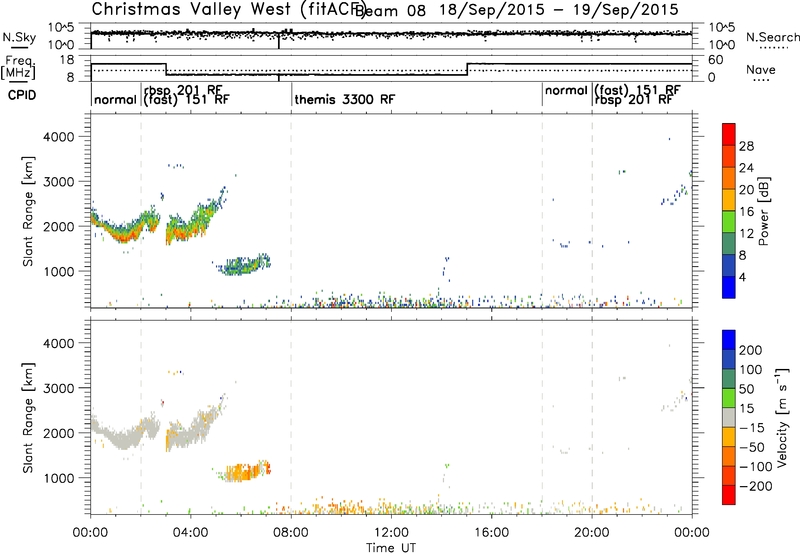
Task: Click the "28" value on power color bar
Action: 746,146
